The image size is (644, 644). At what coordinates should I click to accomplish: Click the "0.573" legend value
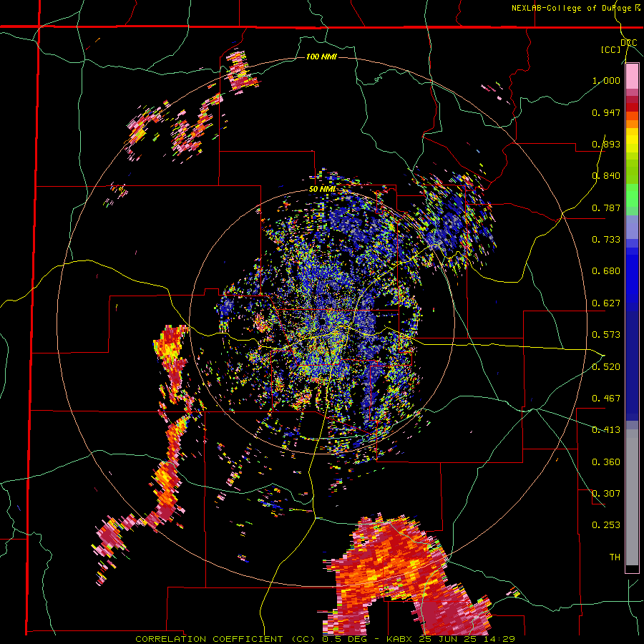(606, 335)
